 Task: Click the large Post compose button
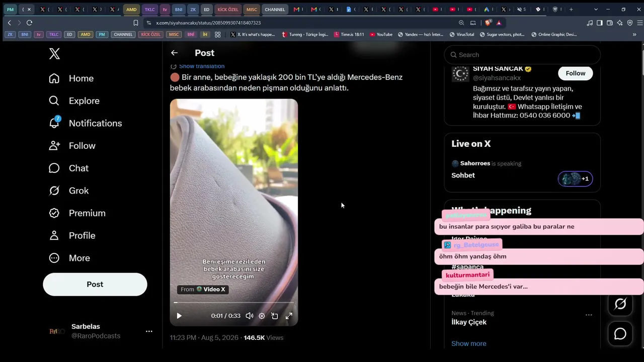click(95, 285)
